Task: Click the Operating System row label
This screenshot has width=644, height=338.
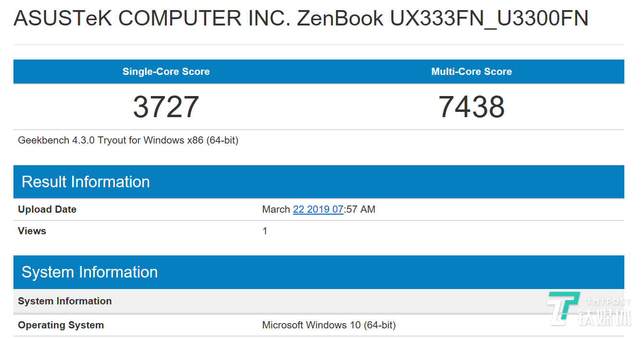Action: tap(61, 325)
